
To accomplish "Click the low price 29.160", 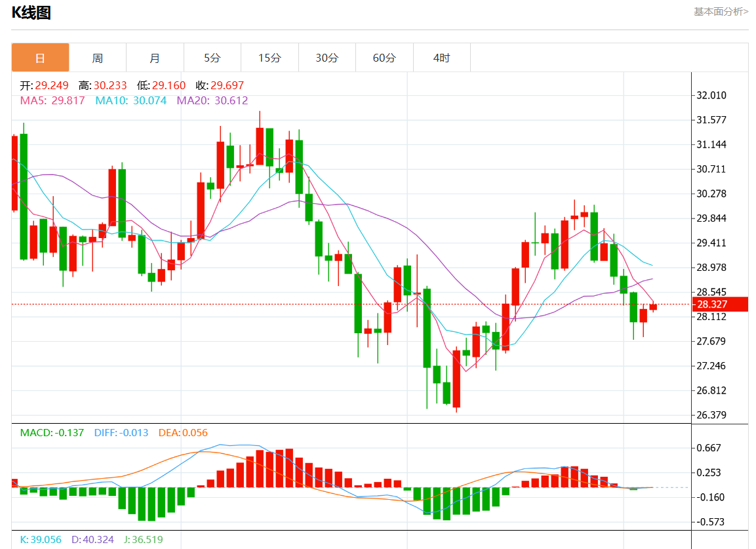I will [169, 85].
